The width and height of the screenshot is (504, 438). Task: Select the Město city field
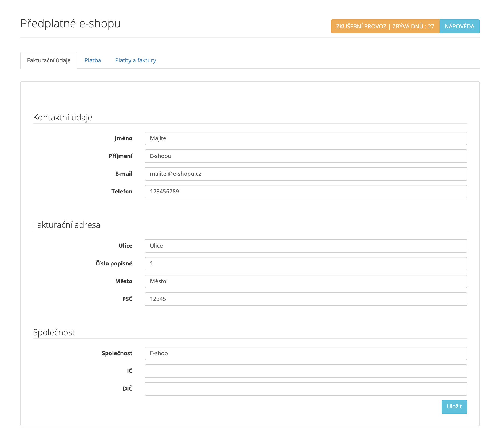point(306,281)
